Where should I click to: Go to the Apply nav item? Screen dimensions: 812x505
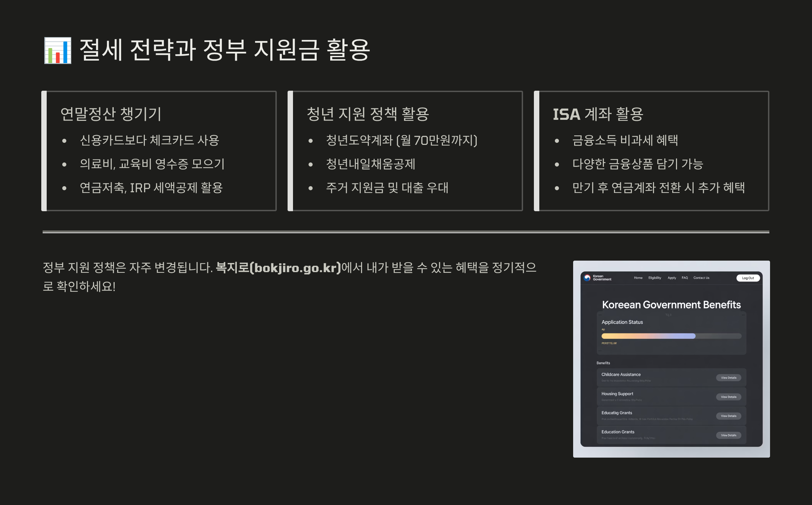pos(672,278)
